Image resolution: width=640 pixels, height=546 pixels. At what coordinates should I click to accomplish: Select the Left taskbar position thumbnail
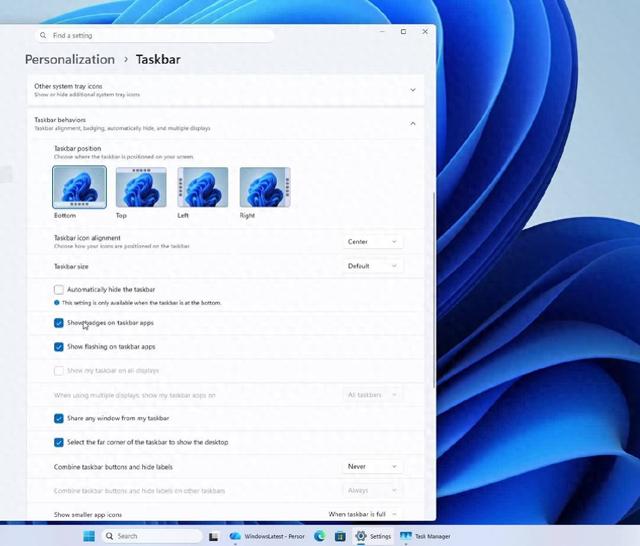(203, 187)
